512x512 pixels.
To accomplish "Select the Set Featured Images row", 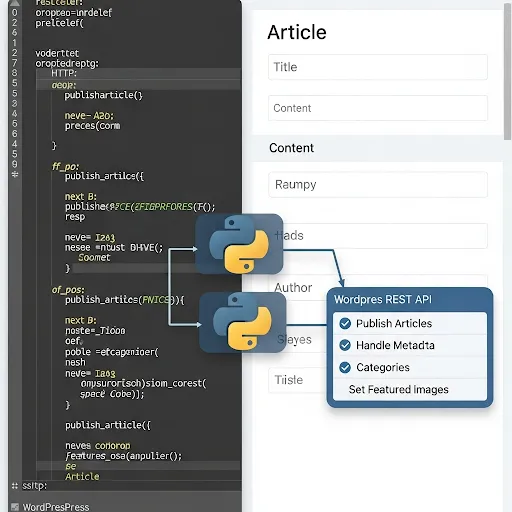I will click(x=410, y=389).
